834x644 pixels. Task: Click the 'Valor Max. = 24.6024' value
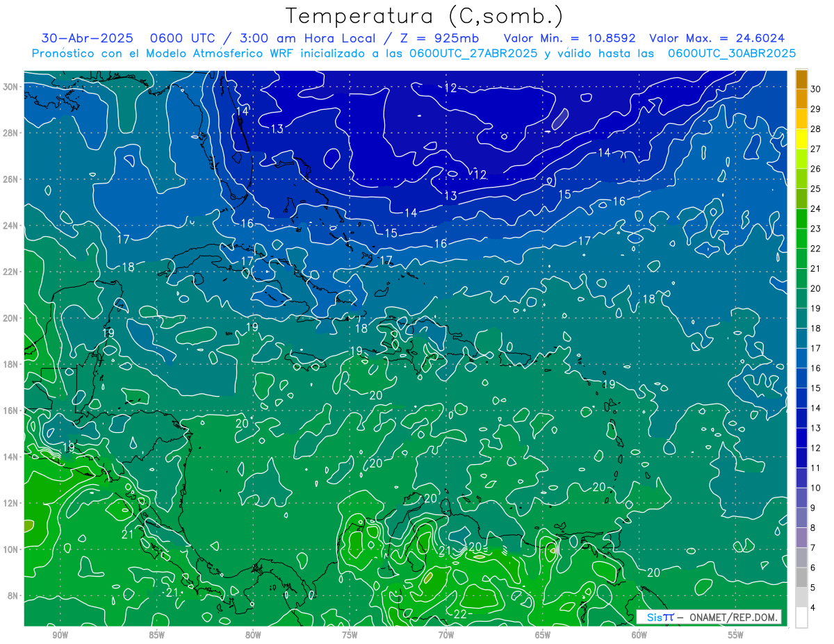click(718, 38)
